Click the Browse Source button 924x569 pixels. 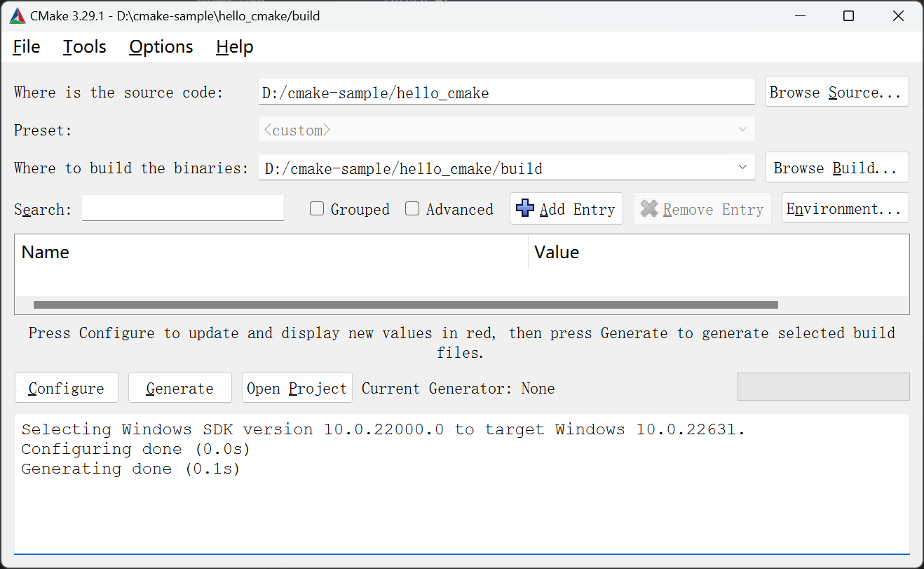coord(836,92)
